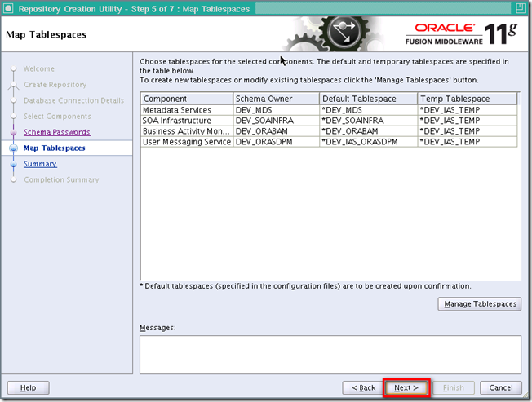This screenshot has width=532, height=402.
Task: Click the Completion Summary step in sidebar
Action: coord(61,179)
